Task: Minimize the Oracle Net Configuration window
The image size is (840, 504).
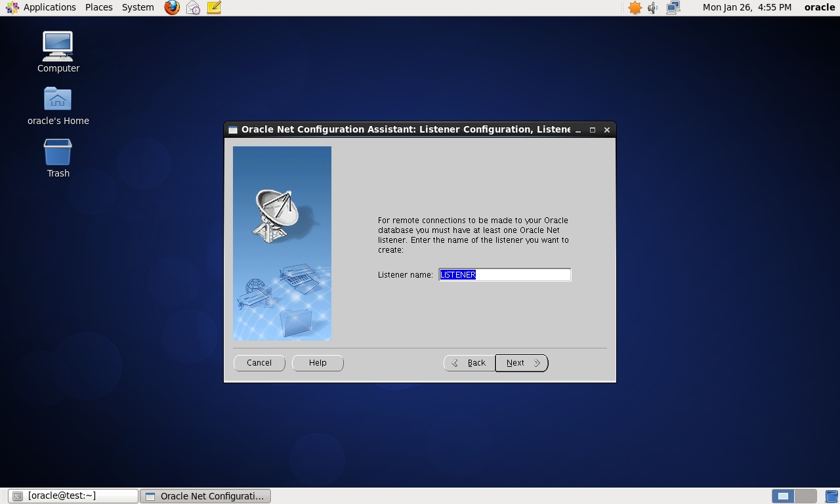Action: point(578,130)
